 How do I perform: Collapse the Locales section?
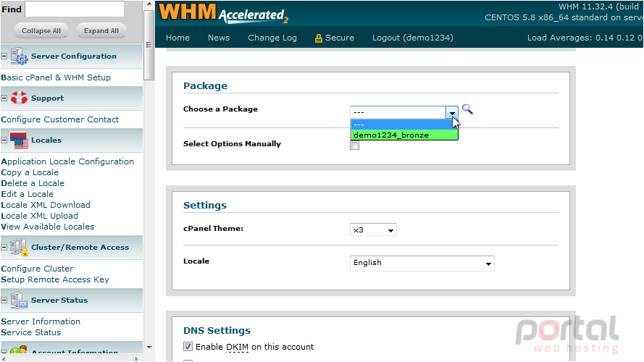pos(4,140)
